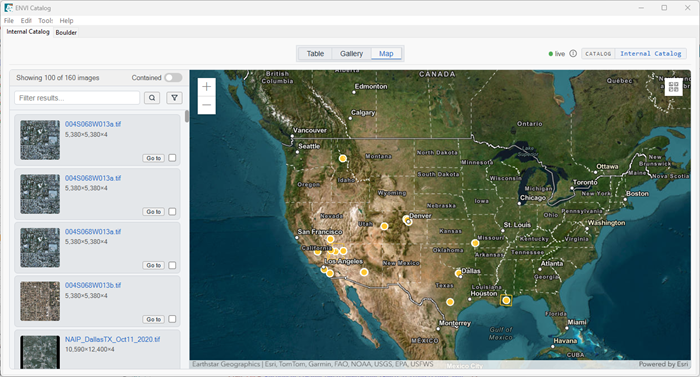Focus the Filter results input field
700x377 pixels.
pos(77,98)
